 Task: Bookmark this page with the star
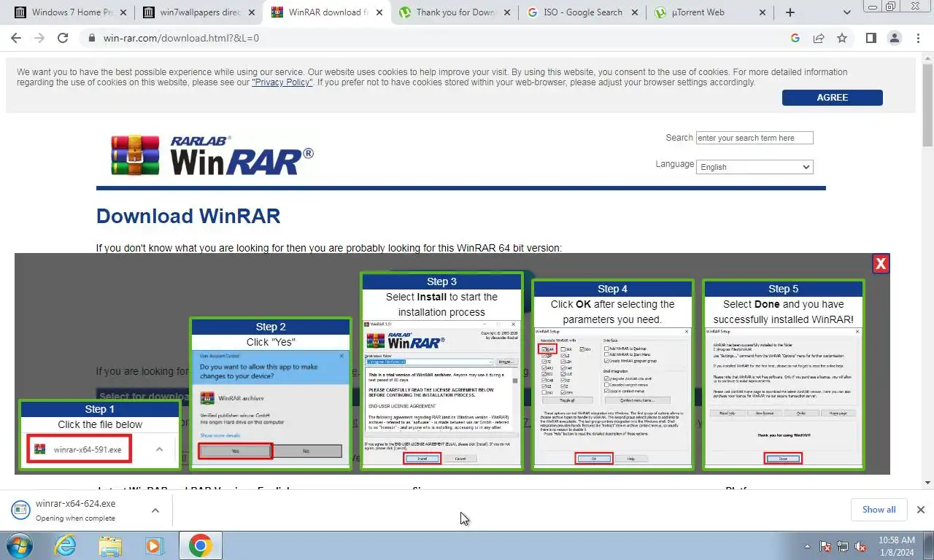pos(842,38)
